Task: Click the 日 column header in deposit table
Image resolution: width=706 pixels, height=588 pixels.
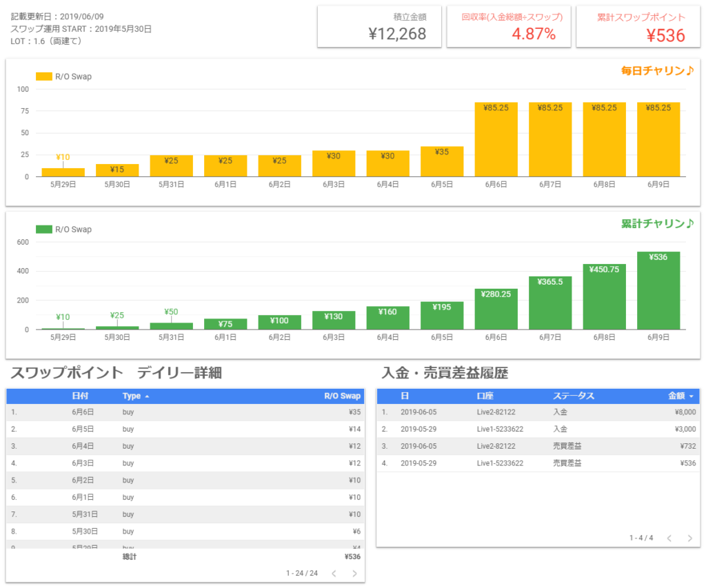Action: 405,396
